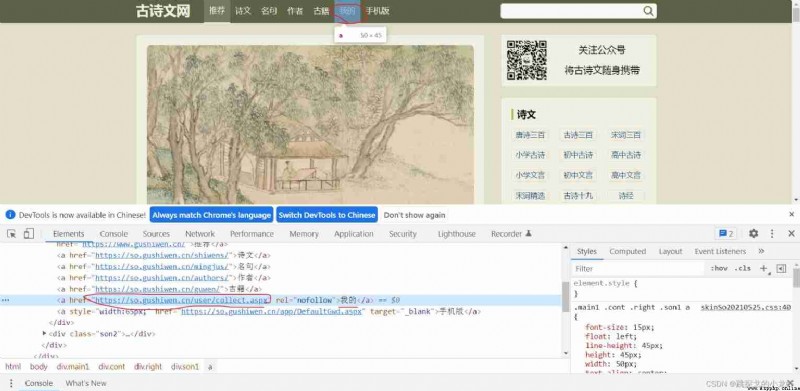Image resolution: width=800 pixels, height=391 pixels.
Task: Open the Recorder panel tab
Action: [511, 234]
